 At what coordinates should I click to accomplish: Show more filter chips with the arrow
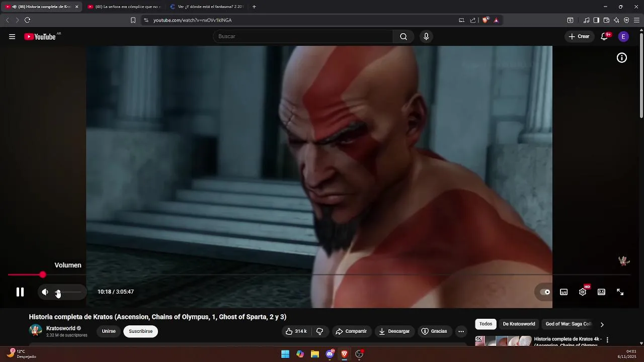pos(602,325)
